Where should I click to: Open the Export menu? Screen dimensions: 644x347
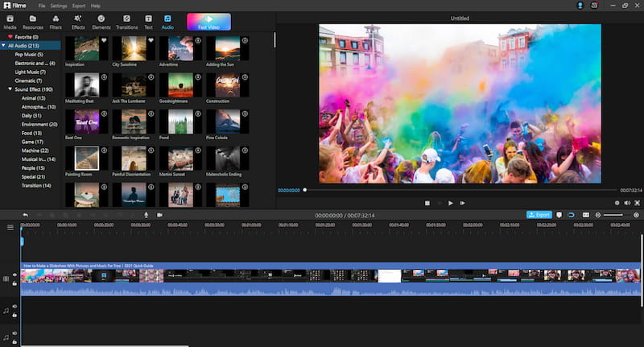point(77,6)
